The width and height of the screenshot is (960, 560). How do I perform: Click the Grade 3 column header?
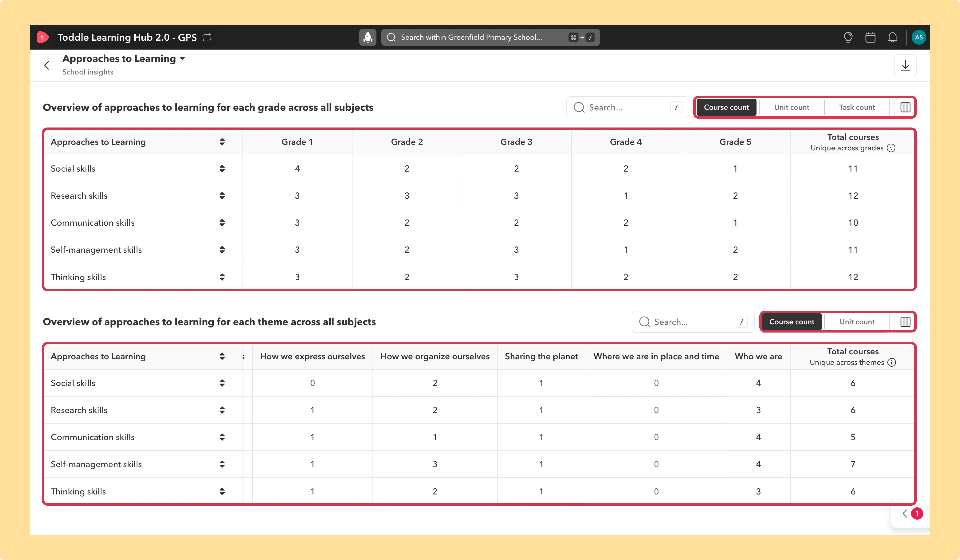pos(516,142)
